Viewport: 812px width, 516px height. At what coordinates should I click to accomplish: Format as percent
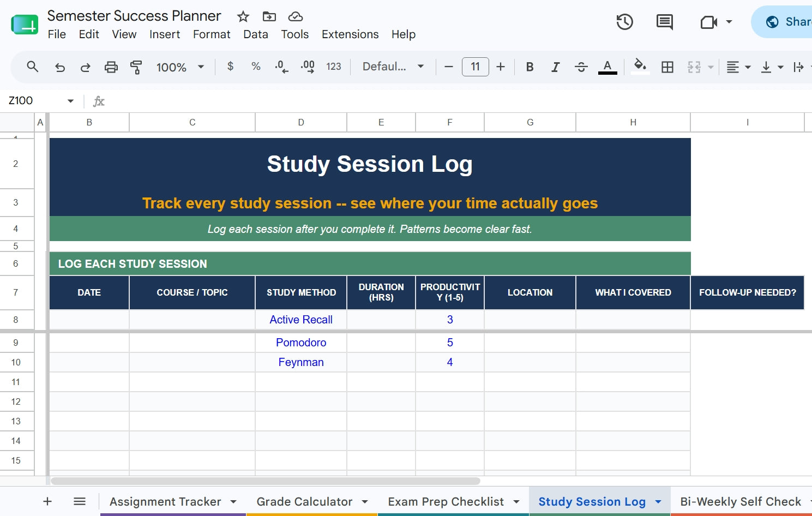256,67
